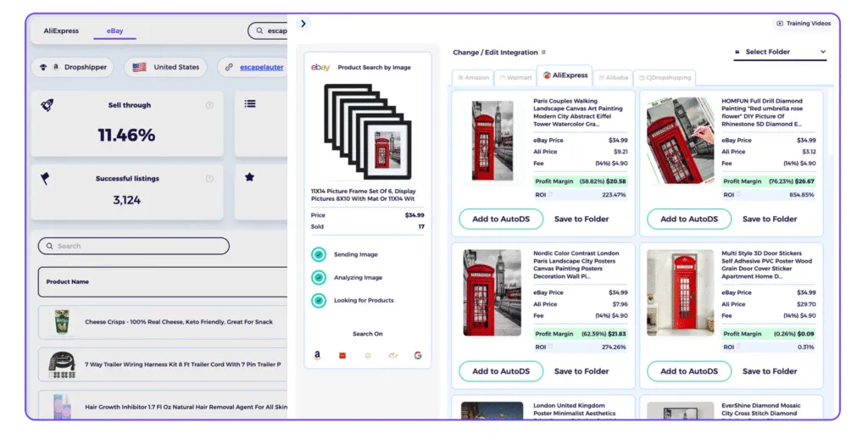Switch to the Walmart tab

[x=515, y=77]
